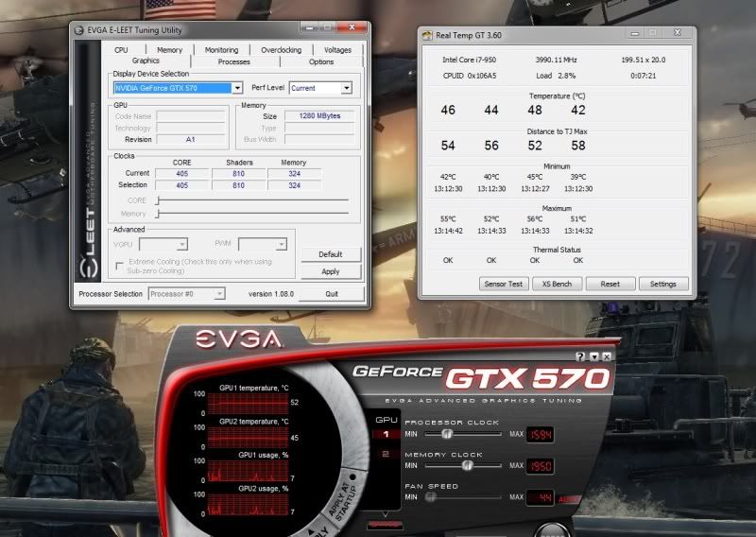This screenshot has height=537, width=756.
Task: Click the minimum temperature 39°C reading
Action: (578, 177)
